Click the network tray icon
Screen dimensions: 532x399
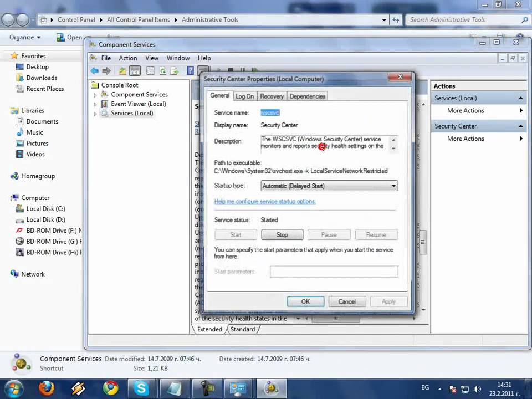pyautogui.click(x=465, y=389)
